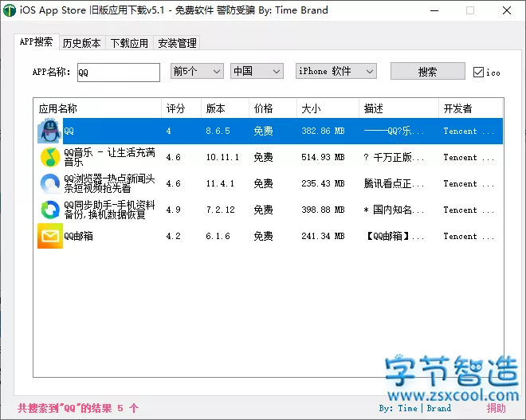
Task: Sort by 评分 column header
Action: click(x=181, y=108)
